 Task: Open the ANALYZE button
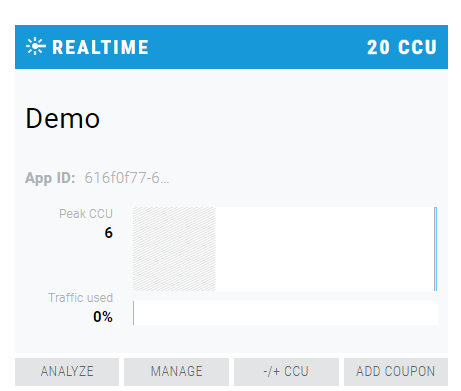pos(67,372)
